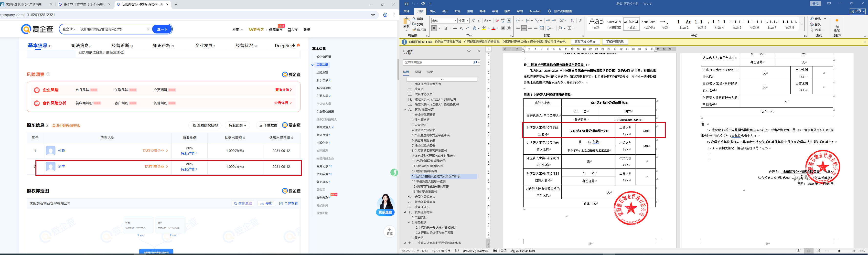The height and width of the screenshot is (255, 868).
Task: Open the 应用 dropdown on Aiqicha
Action: coord(237,30)
